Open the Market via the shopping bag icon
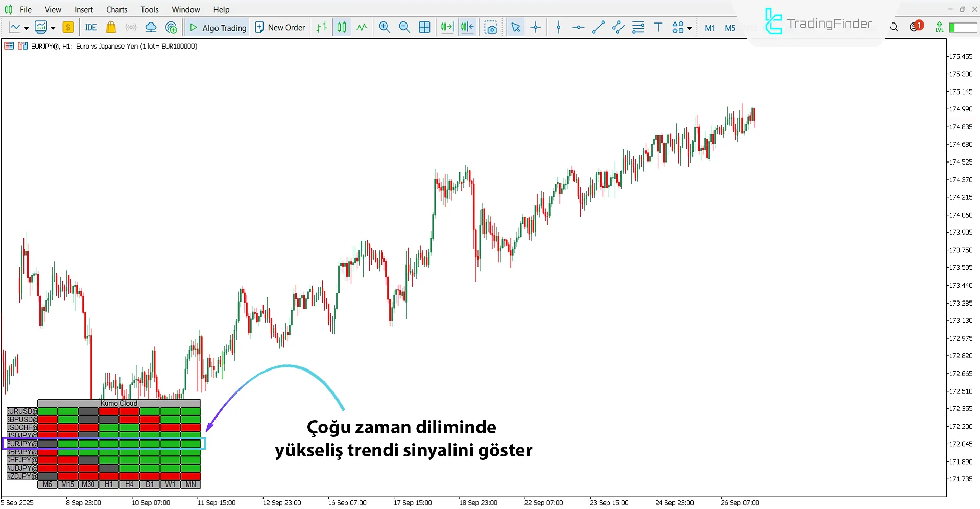The image size is (980, 509). click(111, 27)
